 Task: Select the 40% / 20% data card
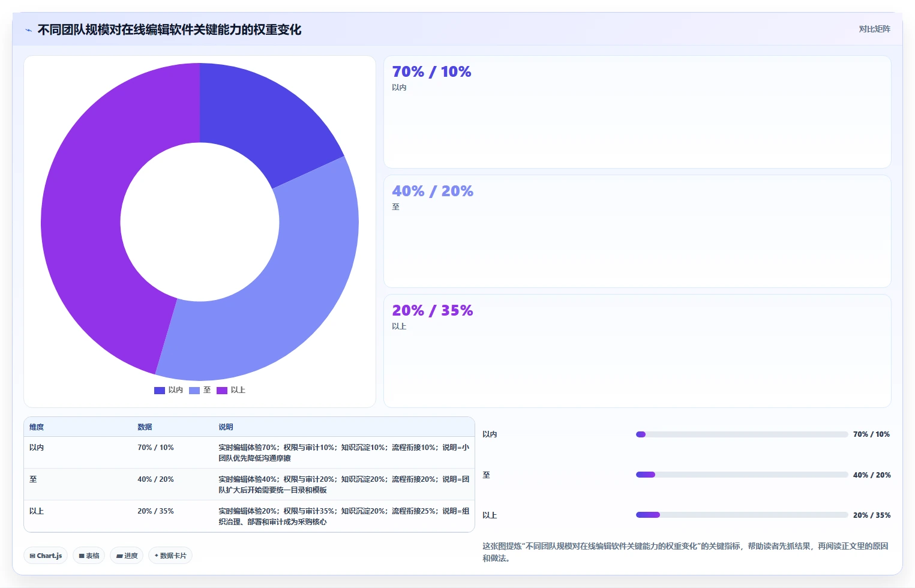tap(637, 232)
